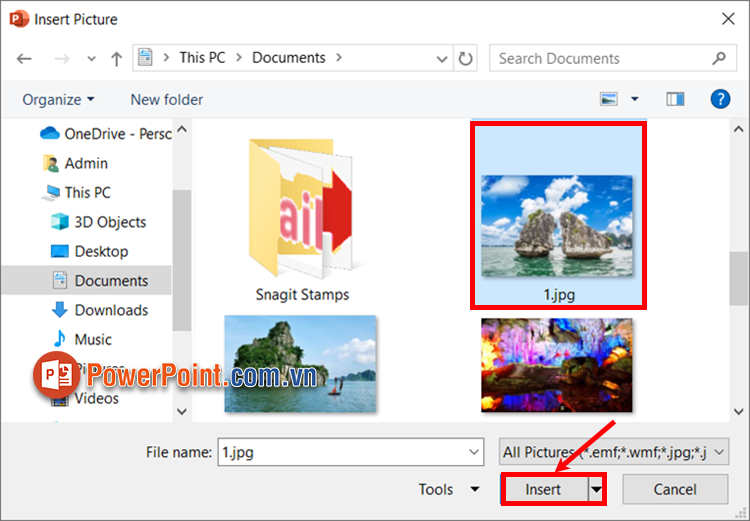Open the recent locations dropdown chevron
Image resolution: width=750 pixels, height=521 pixels.
tap(91, 59)
